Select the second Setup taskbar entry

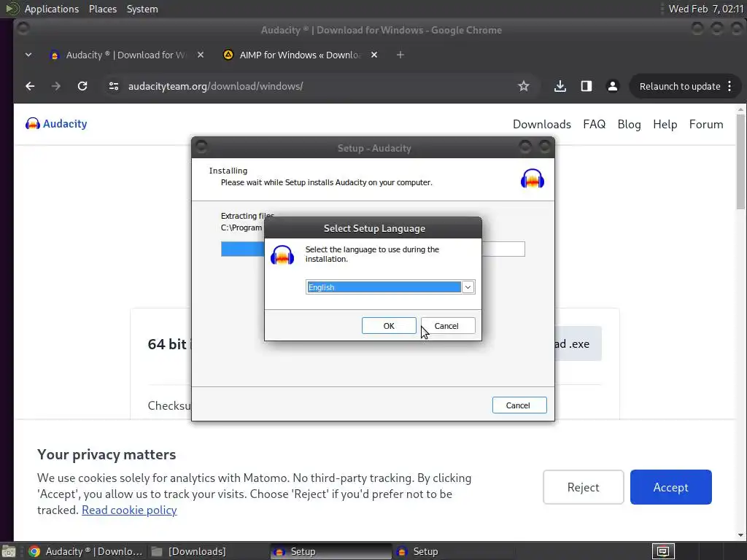click(x=454, y=551)
